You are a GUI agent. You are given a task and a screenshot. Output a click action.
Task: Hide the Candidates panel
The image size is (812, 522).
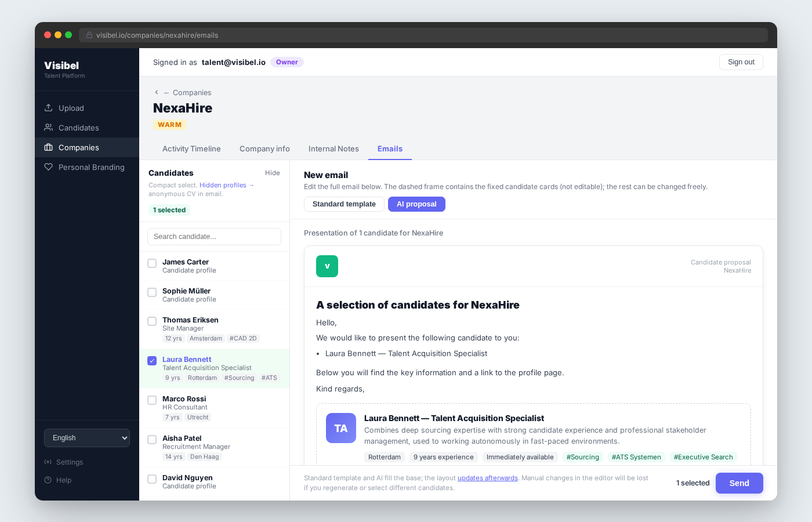point(273,173)
